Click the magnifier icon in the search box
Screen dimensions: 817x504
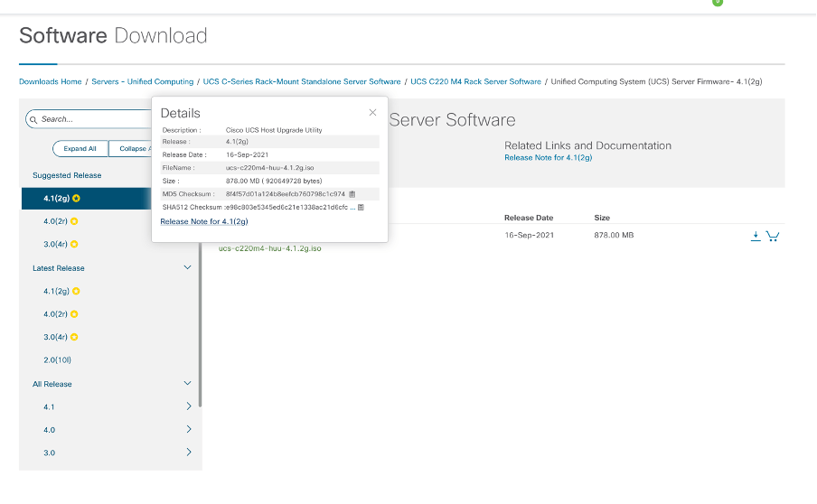click(33, 119)
